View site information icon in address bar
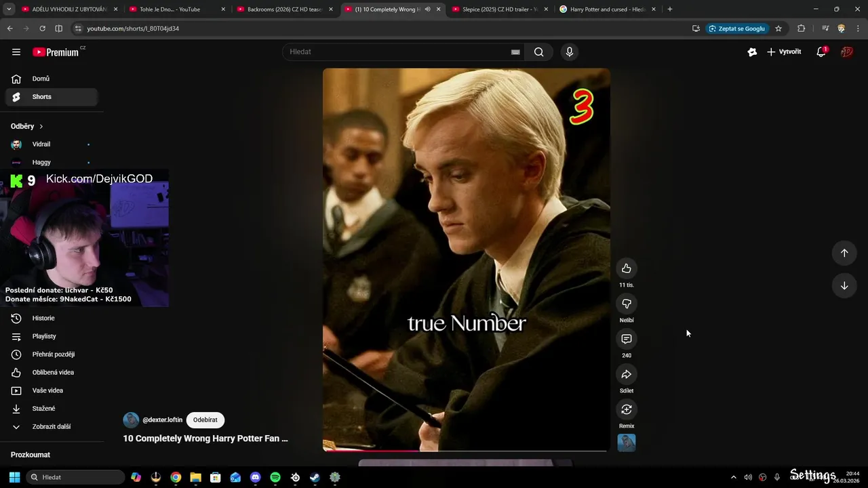Viewport: 868px width, 488px height. point(78,28)
